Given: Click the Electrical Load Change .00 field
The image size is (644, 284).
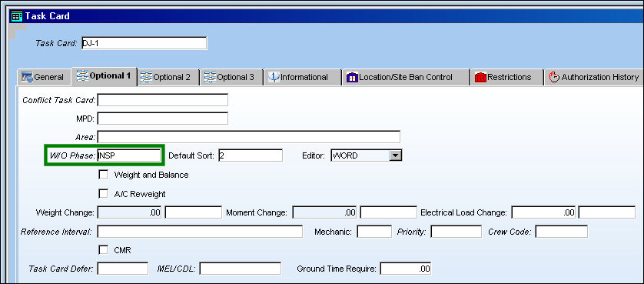Looking at the screenshot, I should click(543, 212).
